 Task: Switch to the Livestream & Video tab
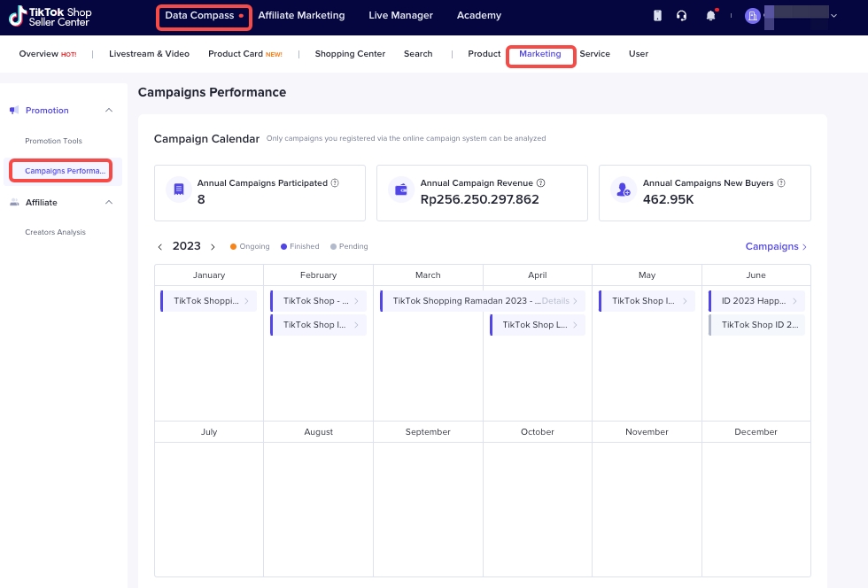(149, 54)
